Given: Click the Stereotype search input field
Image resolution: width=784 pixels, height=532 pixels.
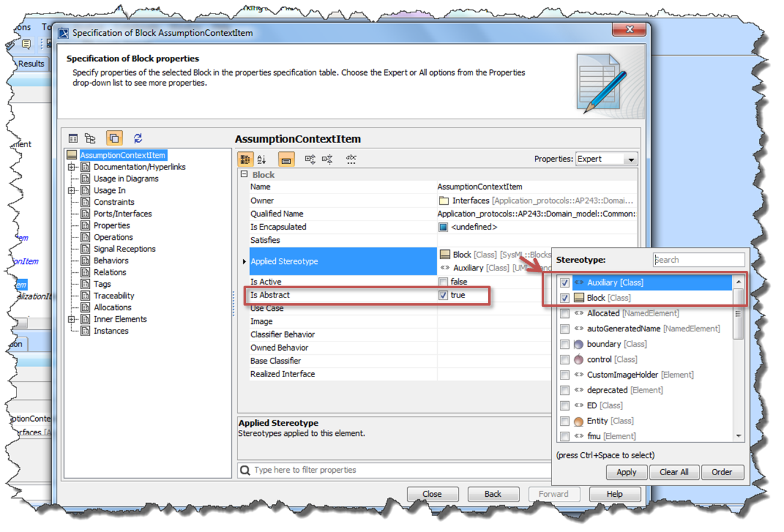Looking at the screenshot, I should click(x=699, y=260).
